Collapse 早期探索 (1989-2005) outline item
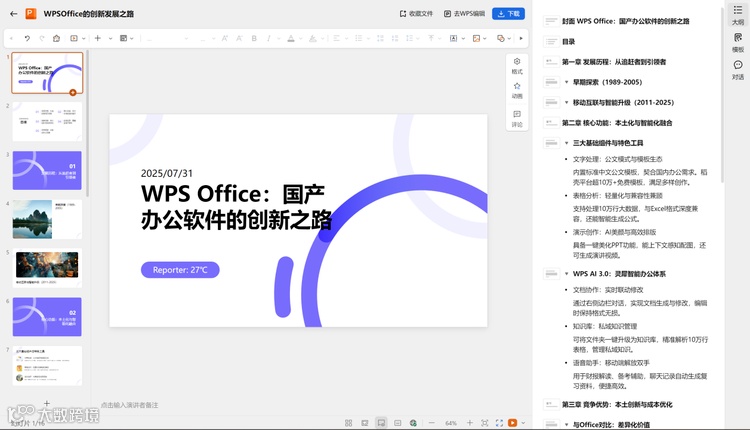This screenshot has height=430, width=750. pyautogui.click(x=566, y=82)
